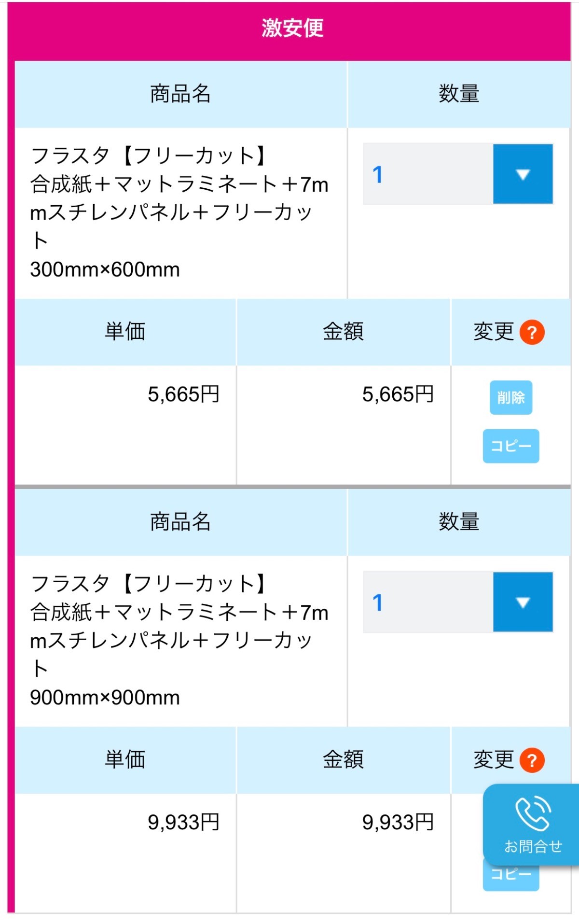Click the 300mm×600mm product description text
The image size is (579, 924).
179,212
